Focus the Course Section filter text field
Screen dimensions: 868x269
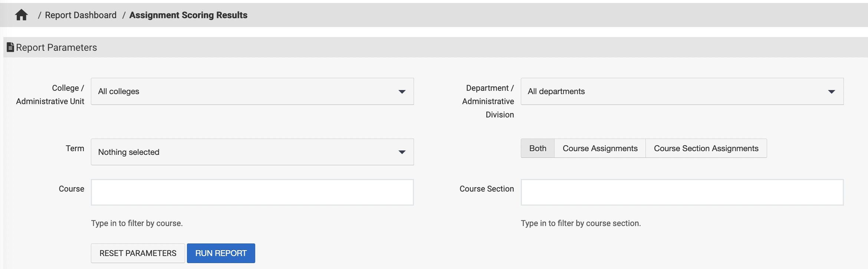682,192
